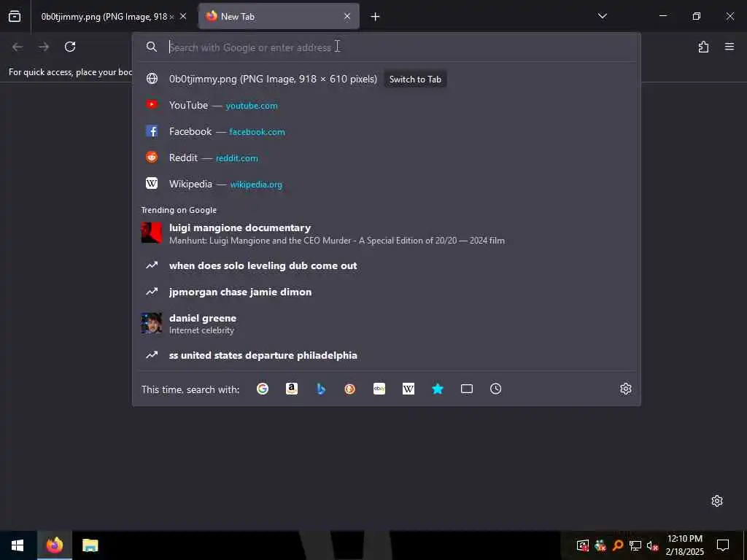This screenshot has height=560, width=747.
Task: Open the muted volume tray icon
Action: tap(652, 545)
